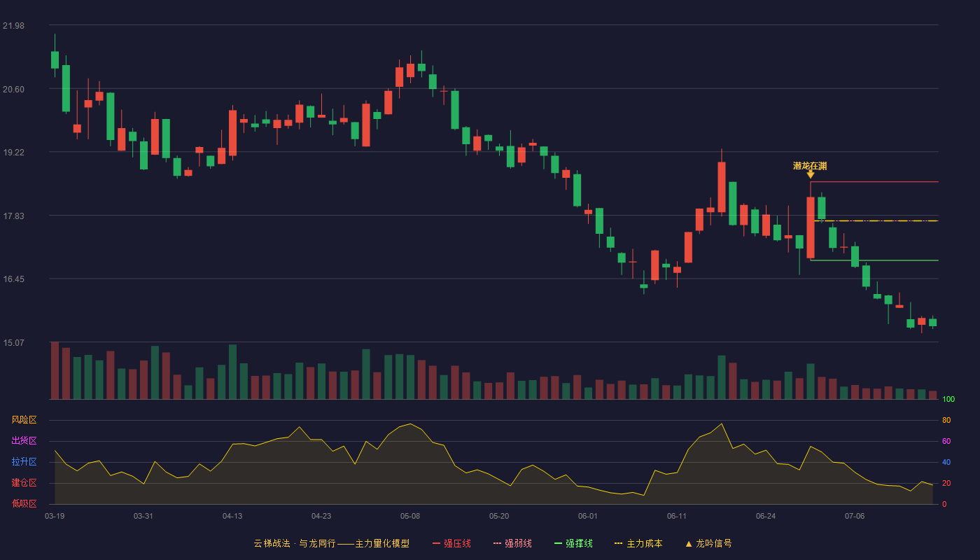Click the 17.83 price axis label
Screen dimensions: 980x560
13,216
